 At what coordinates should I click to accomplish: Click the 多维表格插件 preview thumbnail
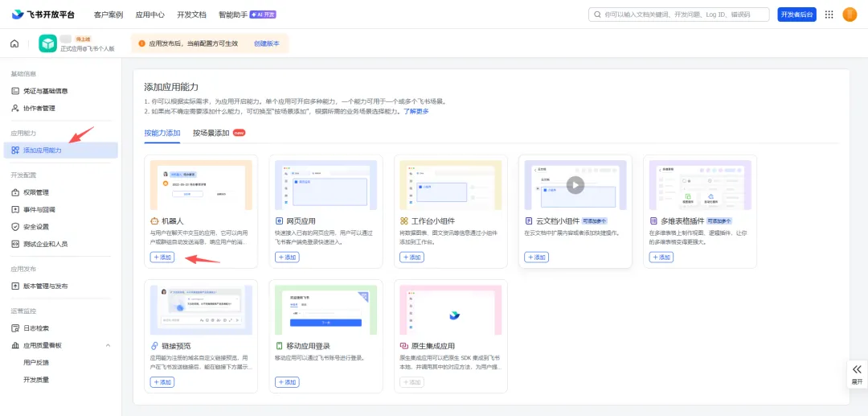700,185
